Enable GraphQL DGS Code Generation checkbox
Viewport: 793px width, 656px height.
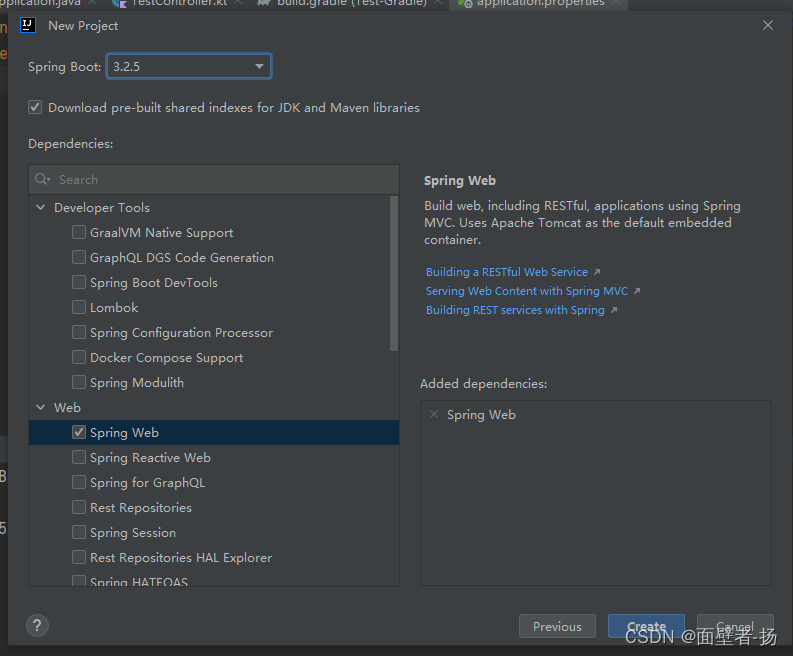point(79,257)
